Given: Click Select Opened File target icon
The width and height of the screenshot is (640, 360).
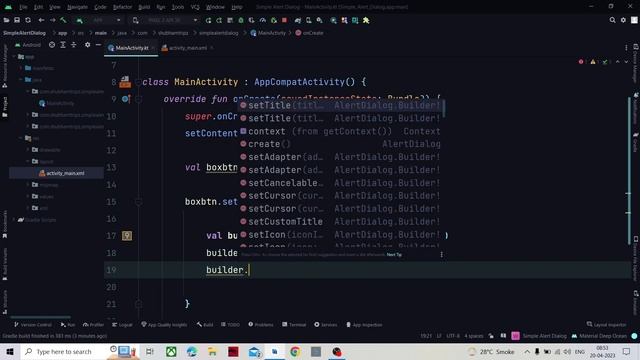Looking at the screenshot, I should tap(52, 45).
